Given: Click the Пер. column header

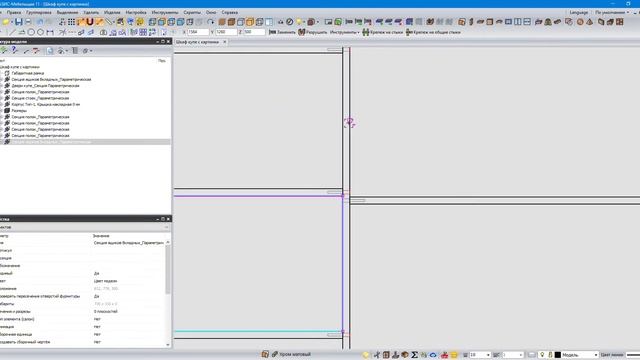Looking at the screenshot, I should click(162, 60).
